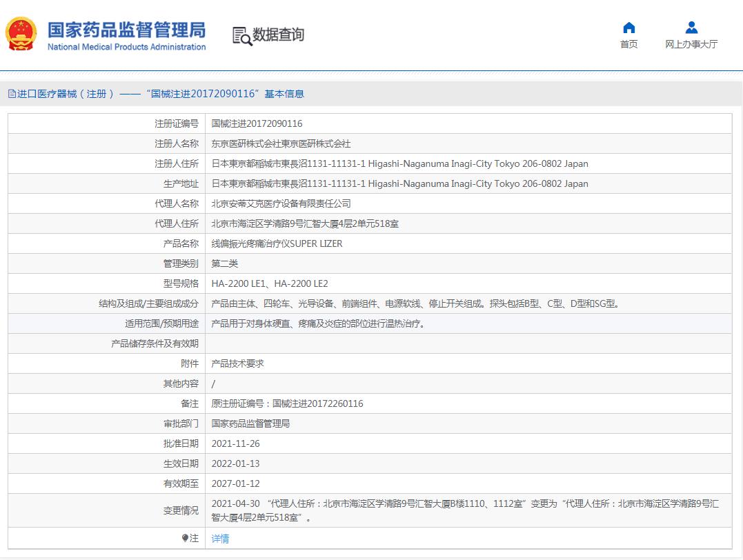Image resolution: width=743 pixels, height=560 pixels.
Task: Click the national emblem logo
Action: coord(21,34)
